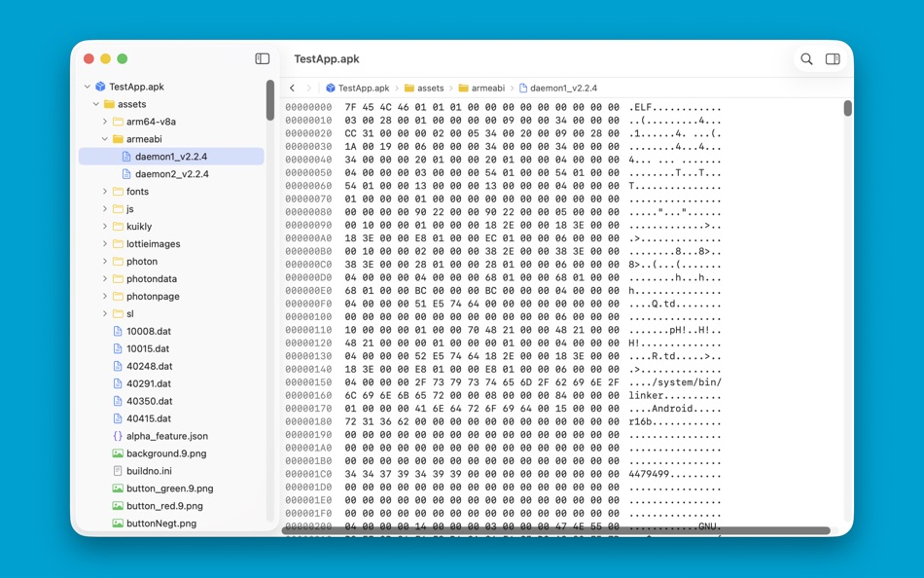Jump to assets in the breadcrumb
The height and width of the screenshot is (578, 924).
click(424, 88)
